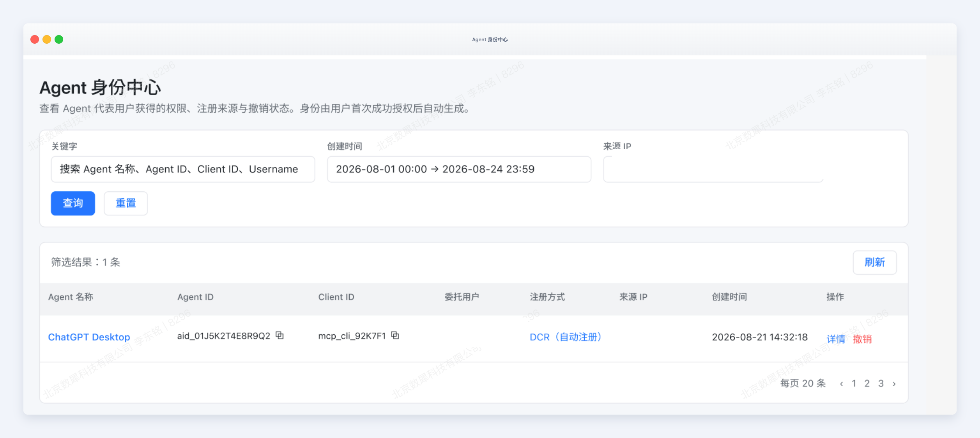Select the timestamp 2026-08-21 14:32:18
980x438 pixels.
point(760,337)
